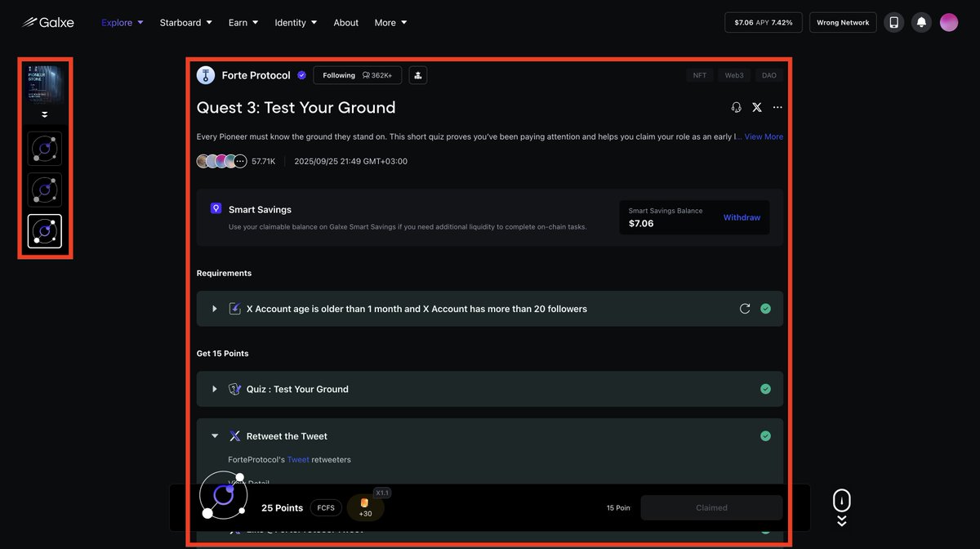Collapse the Retweet the Tweet task
980x549 pixels.
215,436
